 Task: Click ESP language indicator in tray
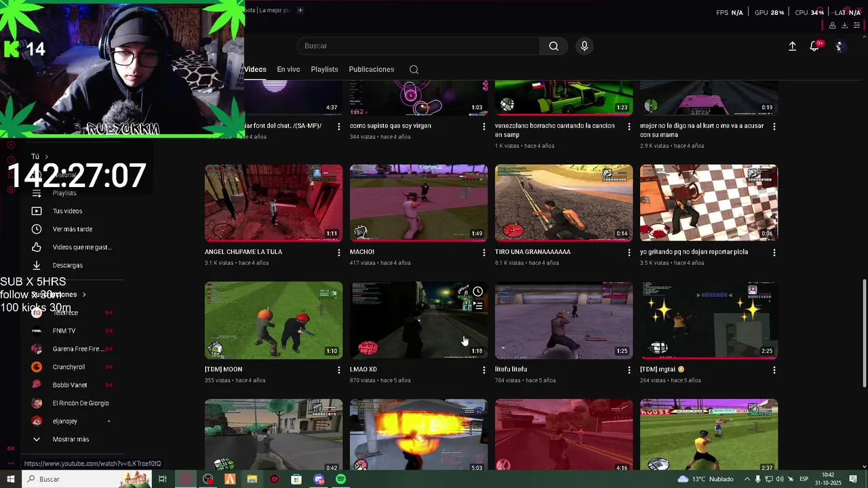[x=803, y=479]
